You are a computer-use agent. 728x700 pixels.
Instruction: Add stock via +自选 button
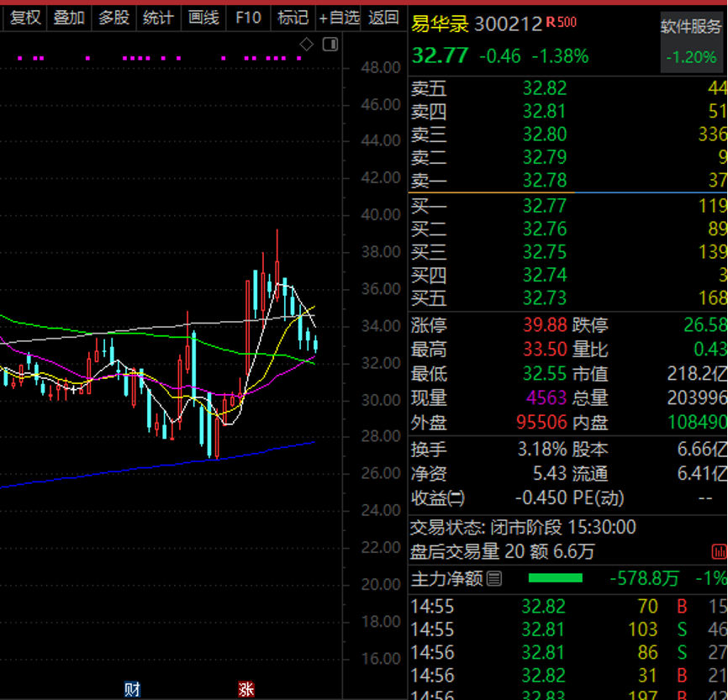340,18
